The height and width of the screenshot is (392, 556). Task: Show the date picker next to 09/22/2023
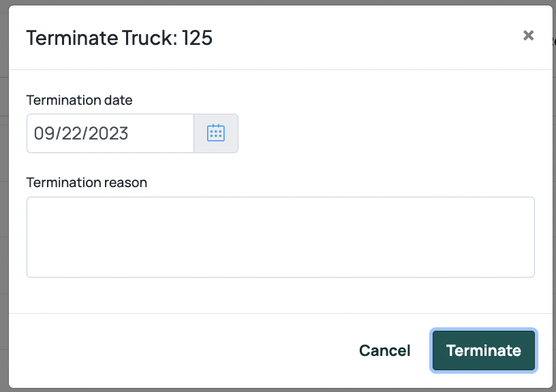pos(216,133)
